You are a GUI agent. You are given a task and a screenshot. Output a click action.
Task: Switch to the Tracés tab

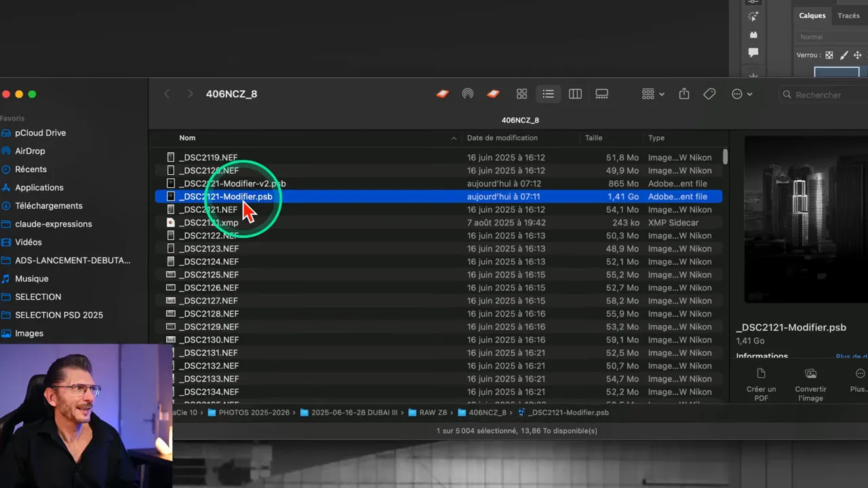pos(848,16)
